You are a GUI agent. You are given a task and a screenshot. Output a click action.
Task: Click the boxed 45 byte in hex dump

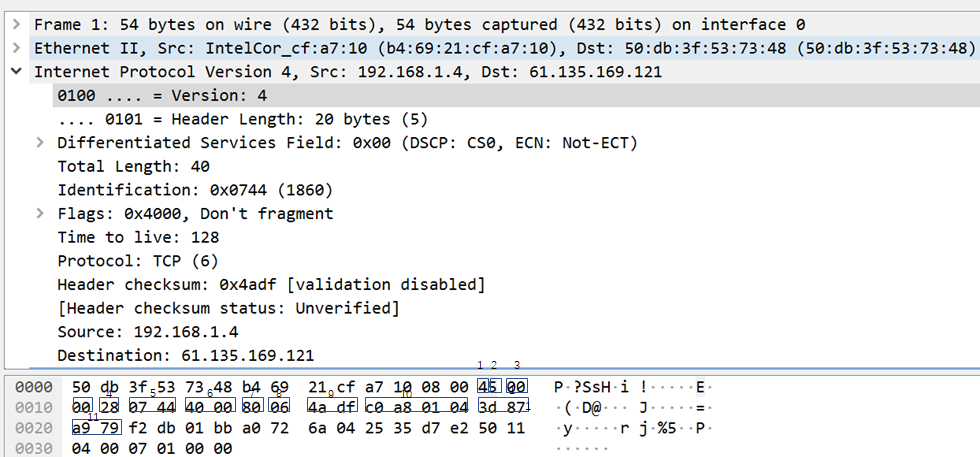point(488,387)
